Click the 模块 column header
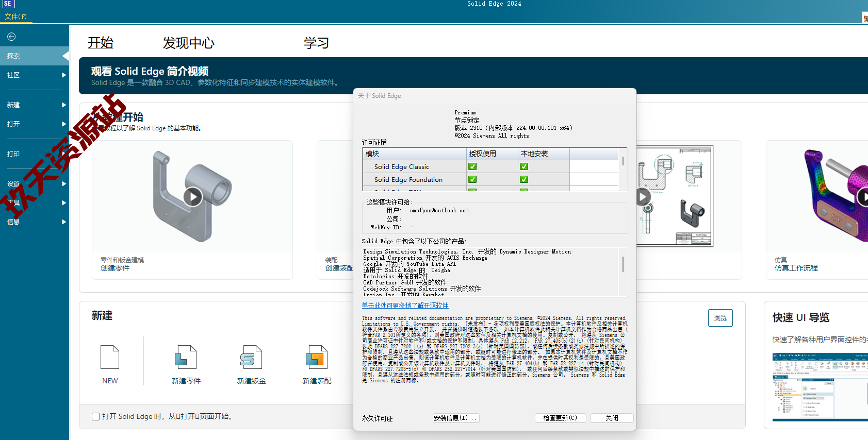Image resolution: width=868 pixels, height=440 pixels. (x=415, y=154)
